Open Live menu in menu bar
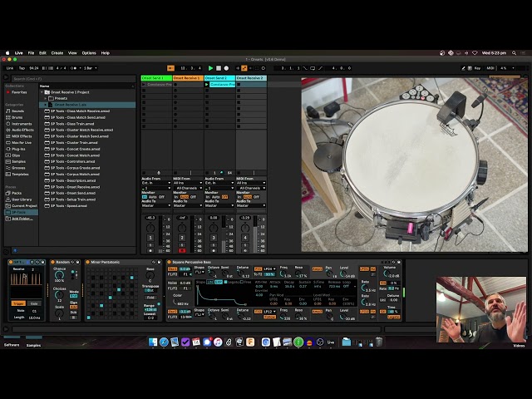Viewport: 532px width, 399px height. coord(18,53)
